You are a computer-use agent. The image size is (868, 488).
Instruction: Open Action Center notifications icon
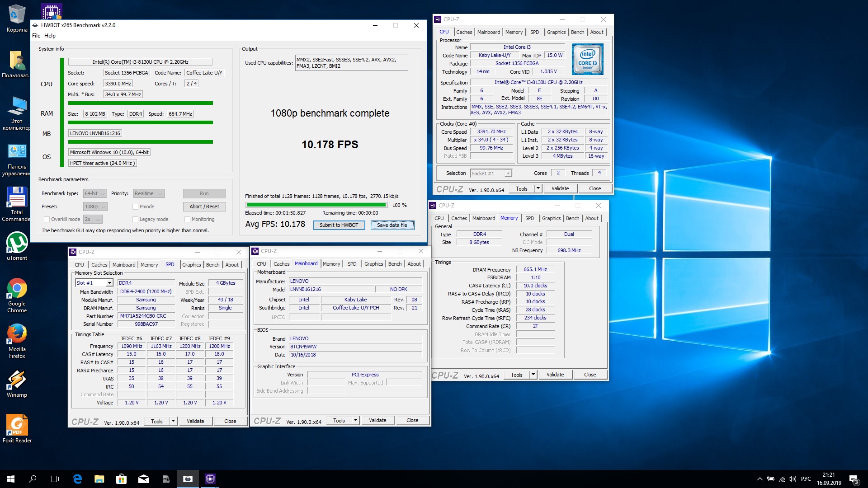[x=854, y=479]
